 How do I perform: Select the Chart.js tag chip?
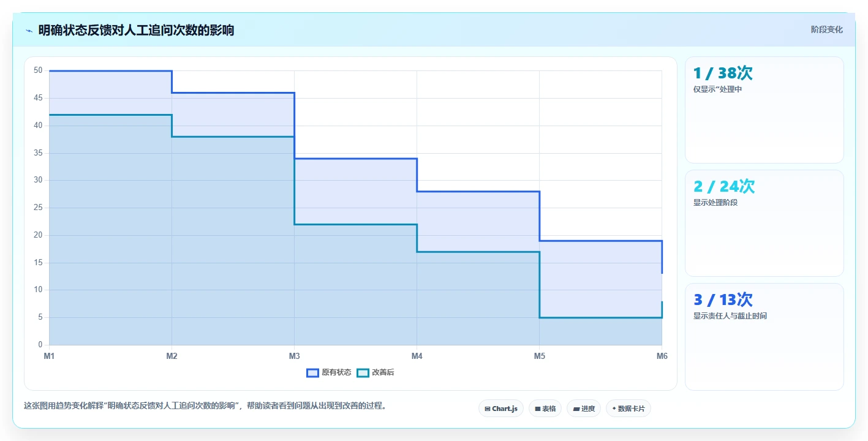click(501, 409)
